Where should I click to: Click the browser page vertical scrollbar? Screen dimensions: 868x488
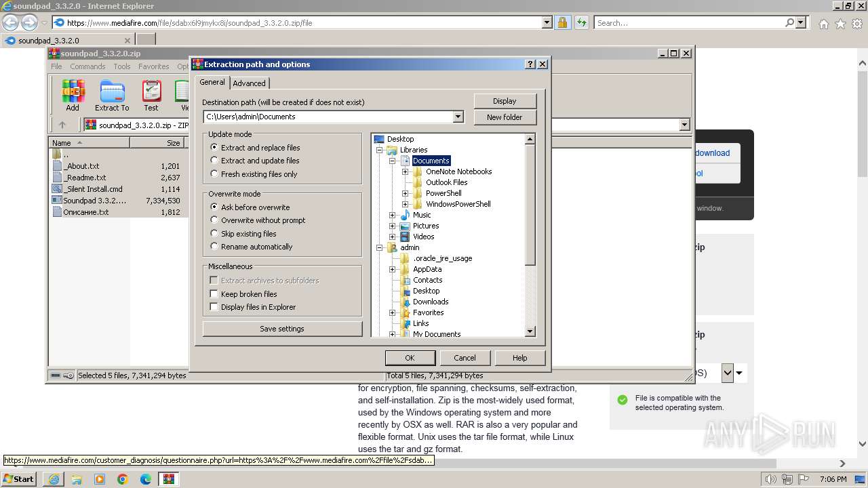click(862, 251)
